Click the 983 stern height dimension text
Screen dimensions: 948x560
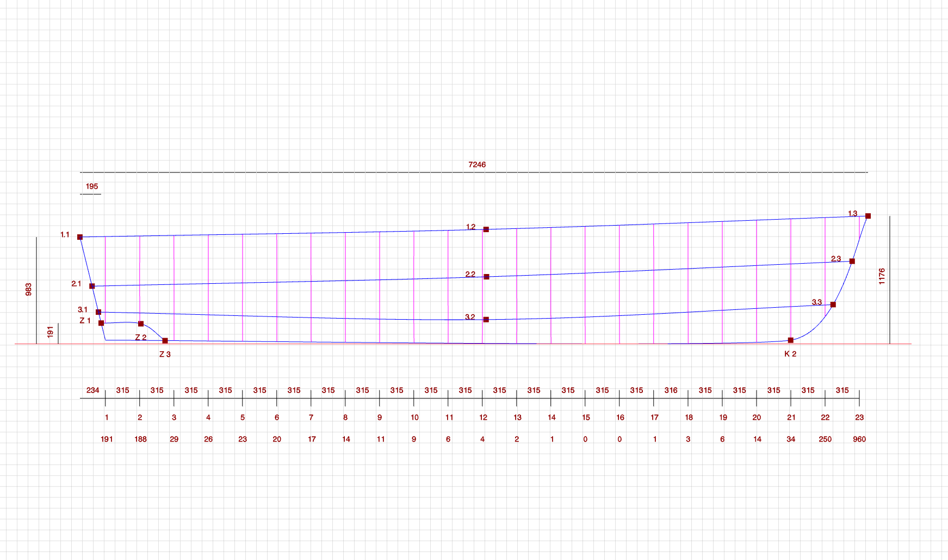(29, 289)
